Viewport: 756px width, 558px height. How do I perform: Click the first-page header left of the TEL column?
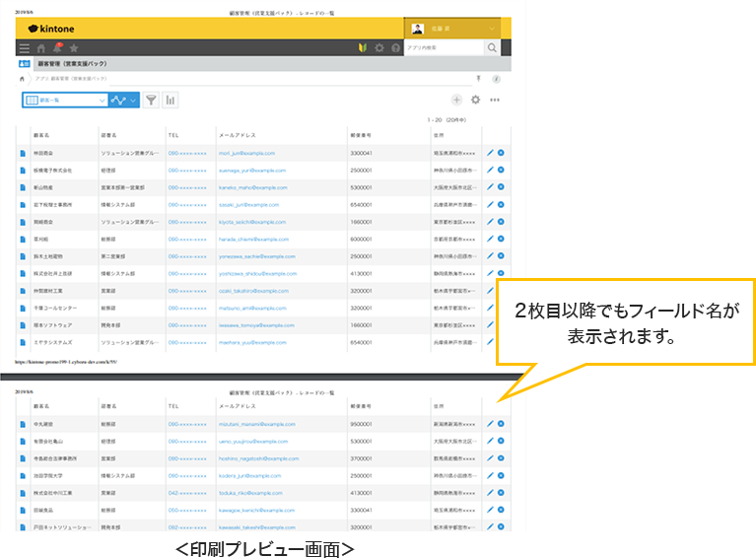tap(108, 135)
